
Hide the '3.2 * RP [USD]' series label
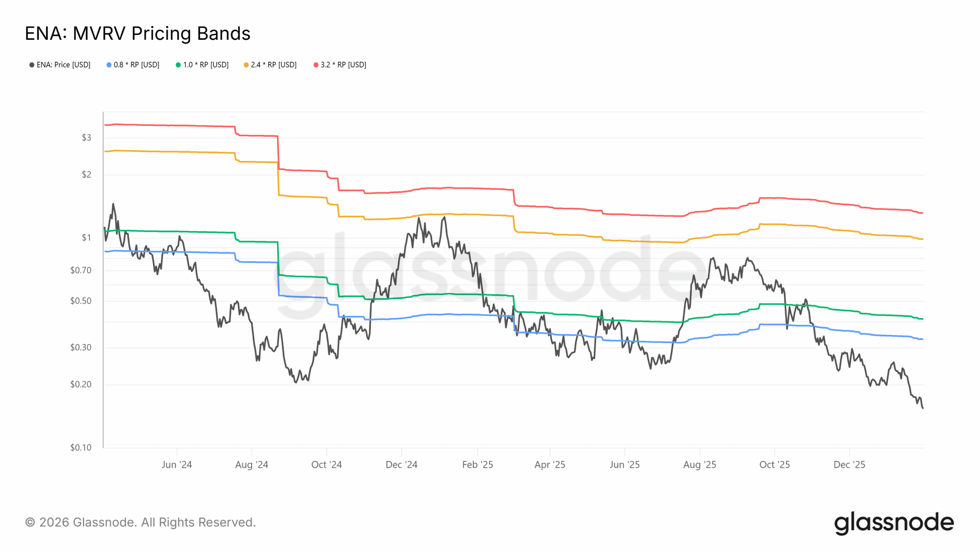pyautogui.click(x=343, y=65)
